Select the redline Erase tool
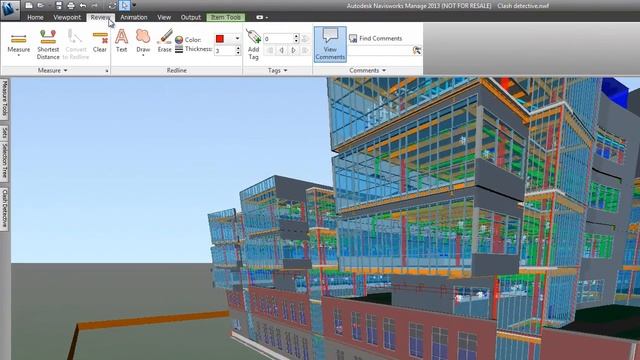 tap(165, 41)
